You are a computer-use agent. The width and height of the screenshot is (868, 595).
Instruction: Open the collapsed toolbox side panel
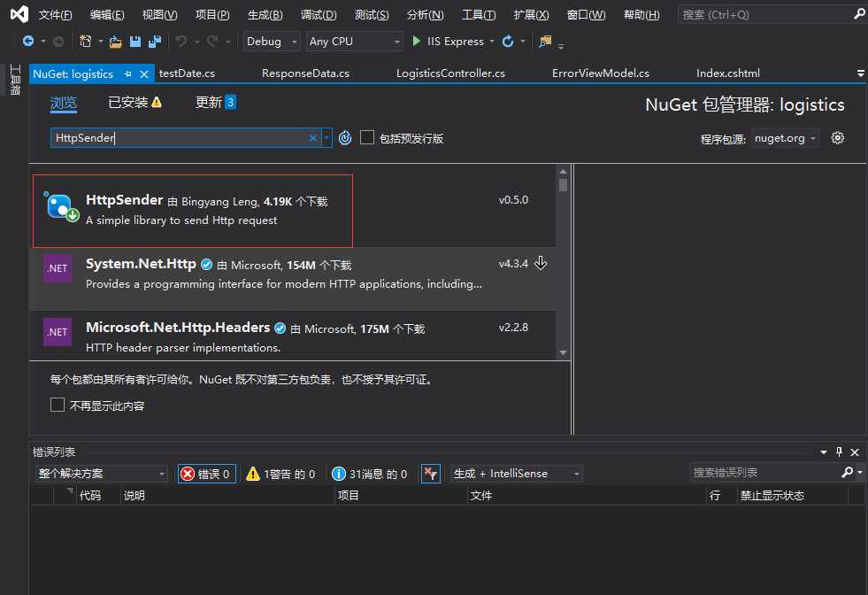point(15,79)
